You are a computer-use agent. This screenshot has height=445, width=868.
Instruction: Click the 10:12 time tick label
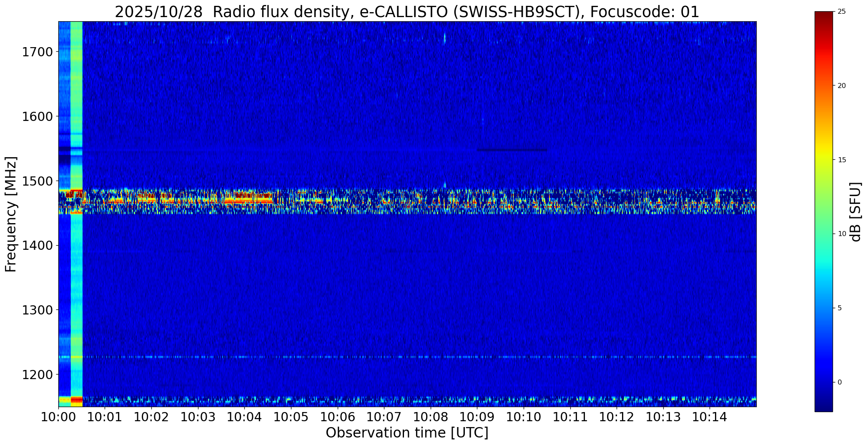click(x=617, y=417)
